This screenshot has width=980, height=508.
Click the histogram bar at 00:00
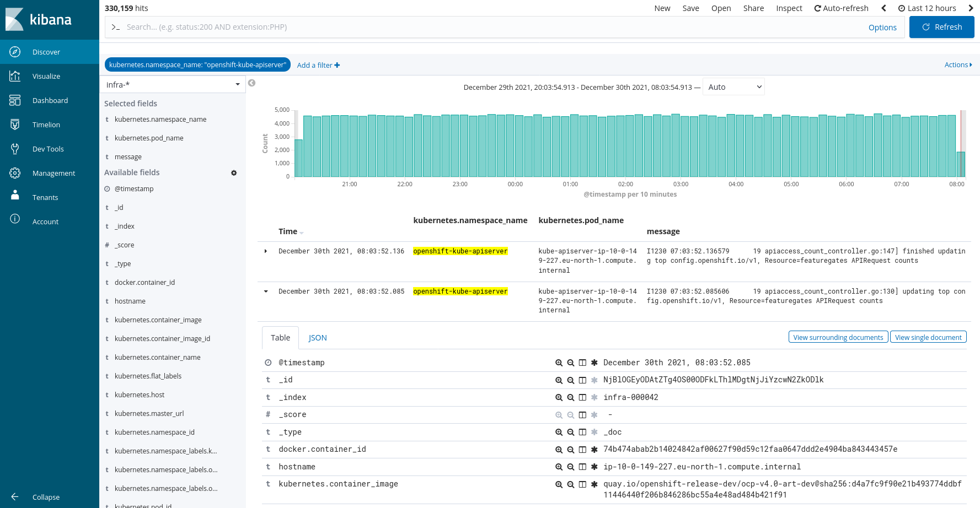tap(519, 145)
